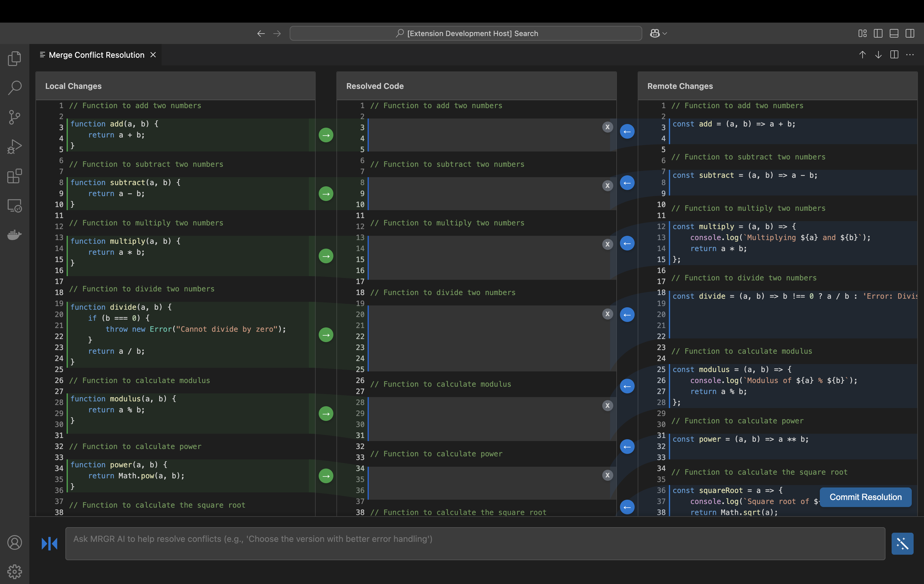This screenshot has height=584, width=924.
Task: Close the Merge Conflict Resolution tab
Action: tap(153, 55)
